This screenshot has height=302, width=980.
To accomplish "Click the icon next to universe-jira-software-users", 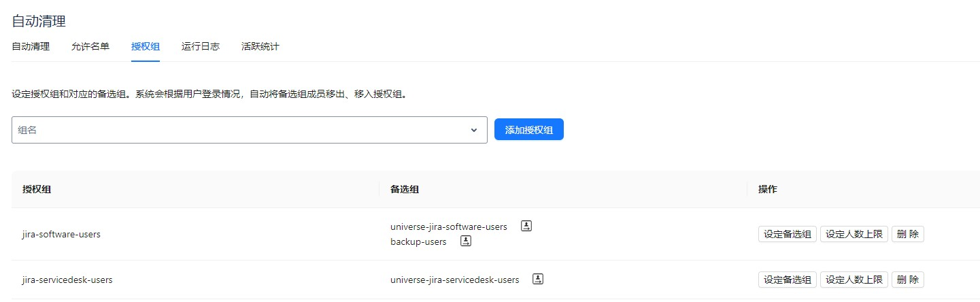I will [x=526, y=227].
